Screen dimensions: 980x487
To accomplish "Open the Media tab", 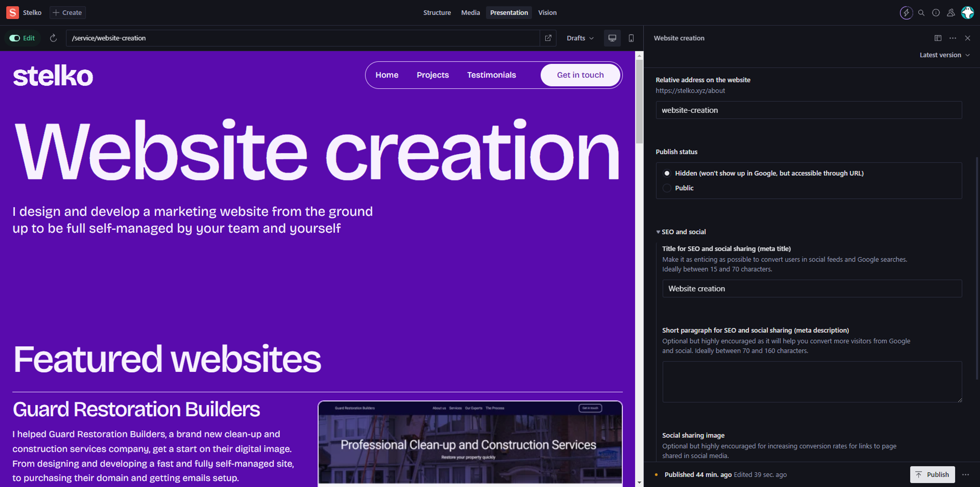I will click(470, 12).
